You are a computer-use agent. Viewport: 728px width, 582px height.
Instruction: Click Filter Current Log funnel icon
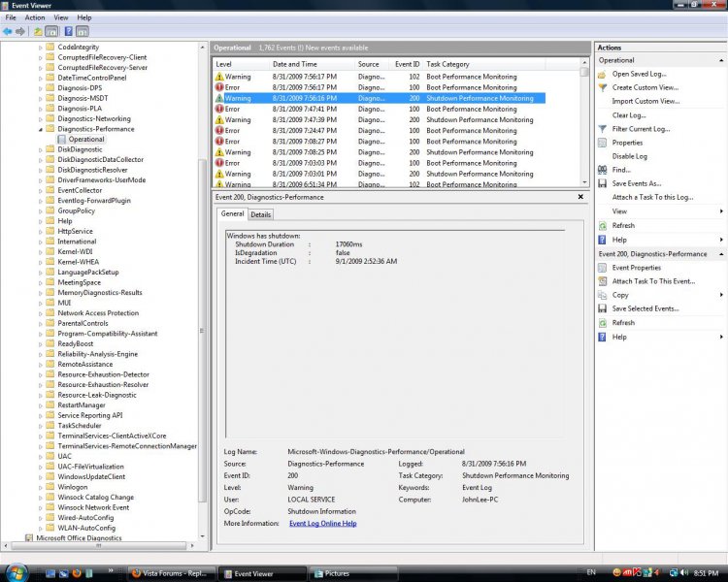602,129
